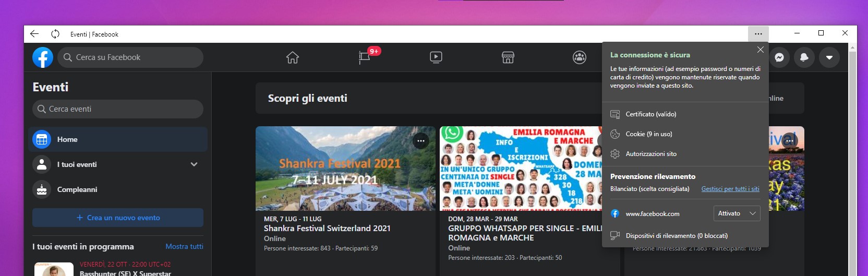The width and height of the screenshot is (868, 276).
Task: Open GRUPPO WHATSAPP PER SINGLE event title
Action: [x=525, y=233]
